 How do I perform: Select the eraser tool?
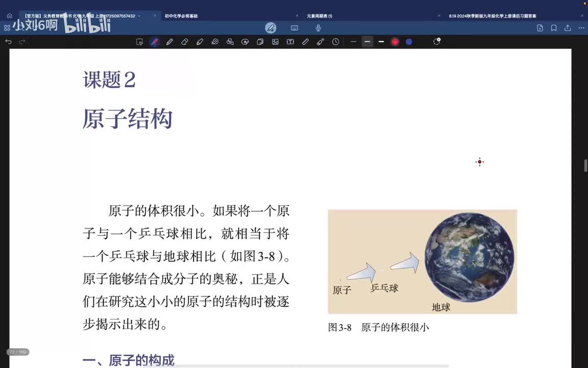pyautogui.click(x=184, y=42)
